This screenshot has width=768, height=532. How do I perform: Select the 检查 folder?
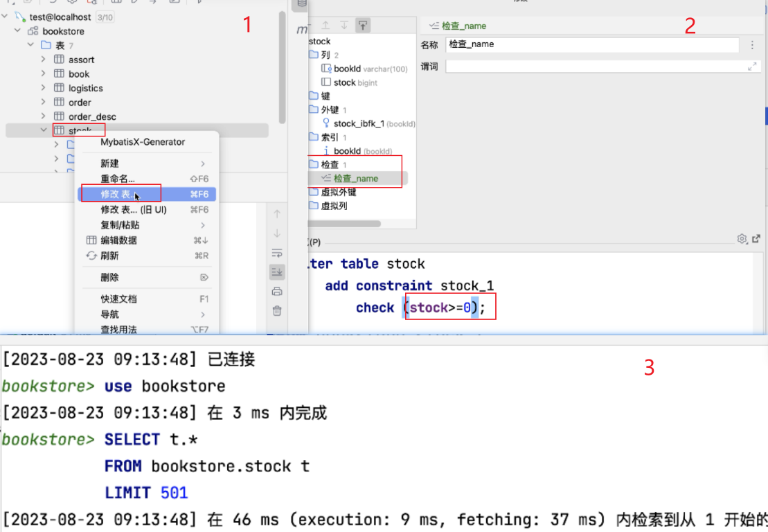[x=329, y=165]
